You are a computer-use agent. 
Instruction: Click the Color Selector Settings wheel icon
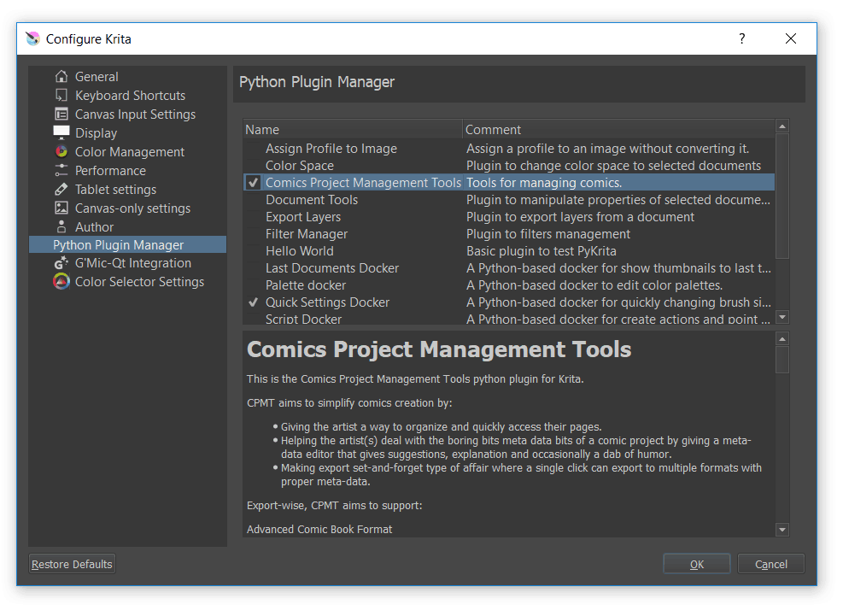(61, 282)
